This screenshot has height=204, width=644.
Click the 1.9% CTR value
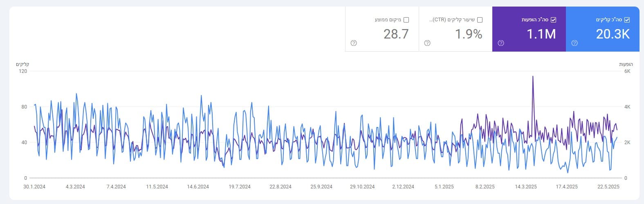[x=469, y=34]
